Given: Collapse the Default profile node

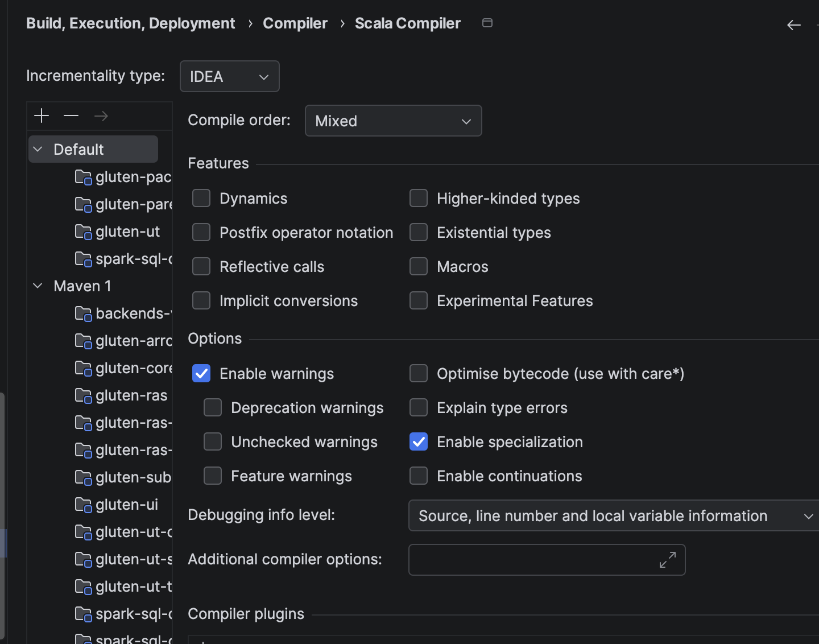Looking at the screenshot, I should coord(38,149).
